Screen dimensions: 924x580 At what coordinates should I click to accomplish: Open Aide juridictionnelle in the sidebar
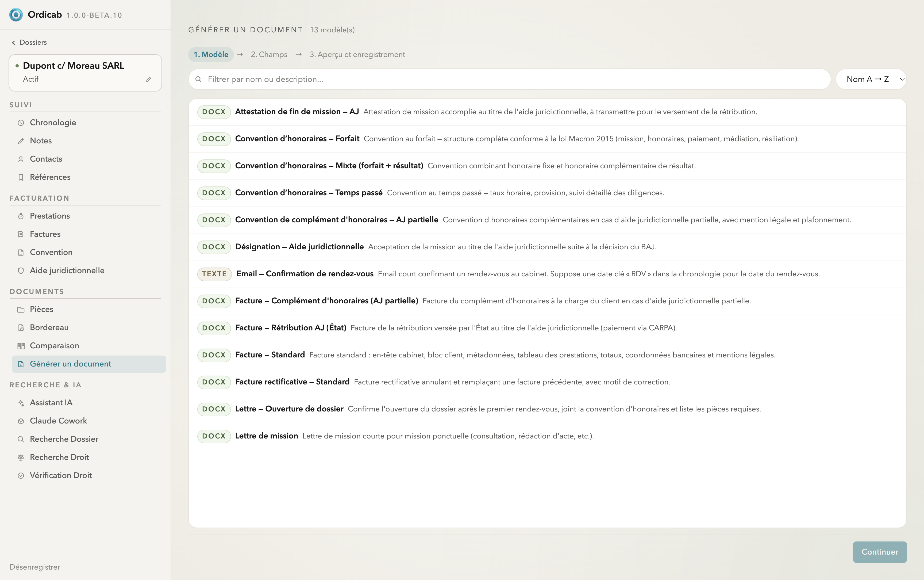point(89,271)
